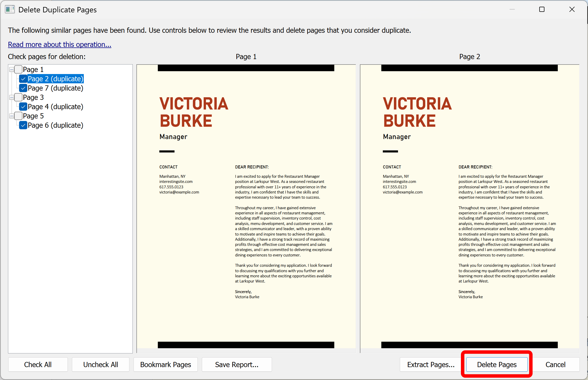Screen dimensions: 588x380
Task: Click the application icon in the title bar
Action: (10, 9)
